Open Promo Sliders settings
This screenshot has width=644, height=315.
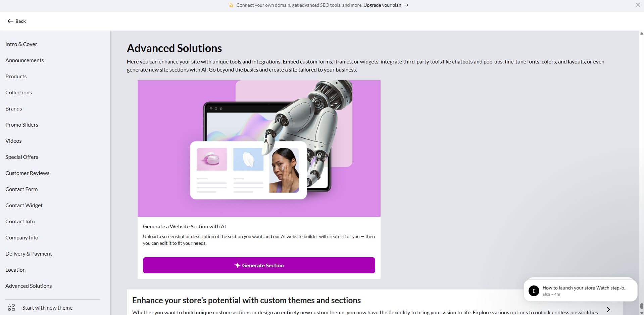click(x=22, y=125)
